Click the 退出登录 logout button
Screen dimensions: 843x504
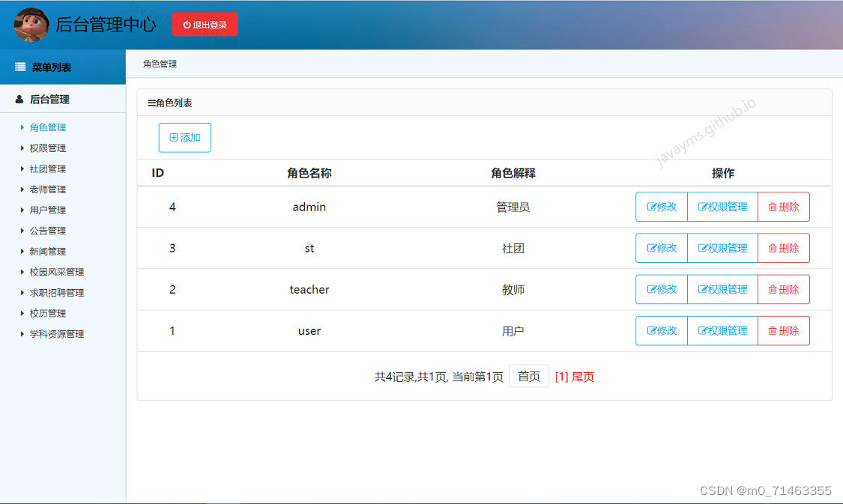coord(205,25)
